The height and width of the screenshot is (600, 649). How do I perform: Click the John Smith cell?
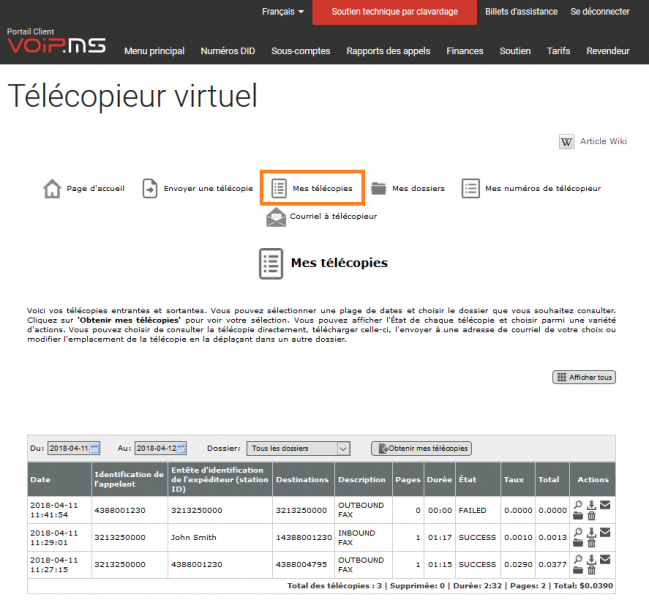[220, 538]
